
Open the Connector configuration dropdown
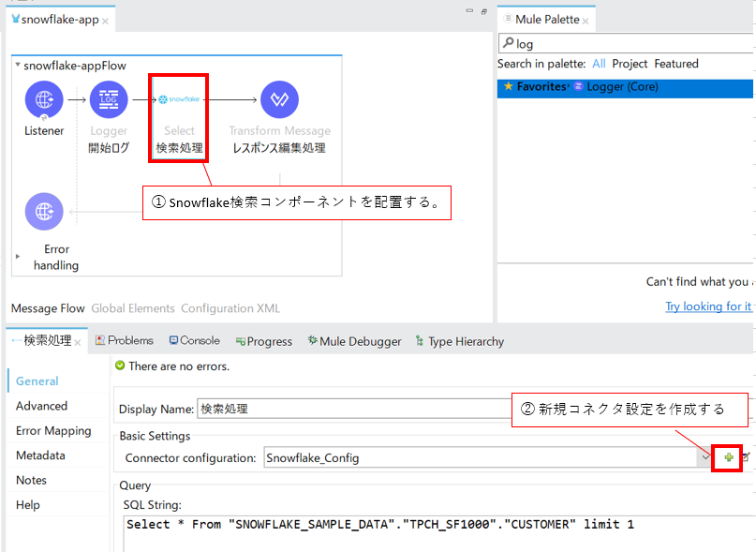point(704,457)
